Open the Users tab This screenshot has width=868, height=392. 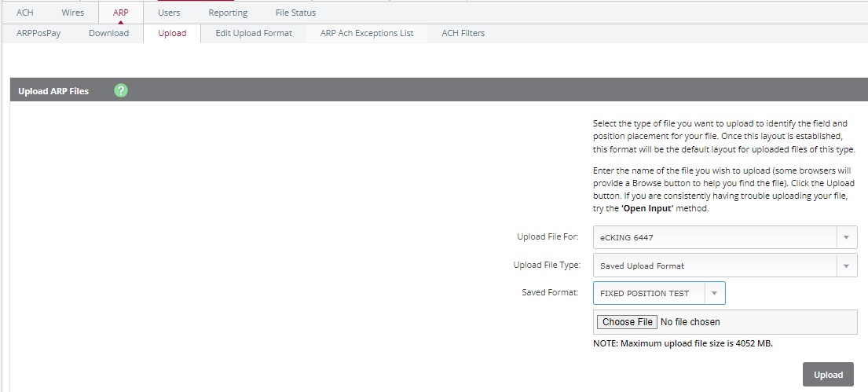click(x=169, y=13)
